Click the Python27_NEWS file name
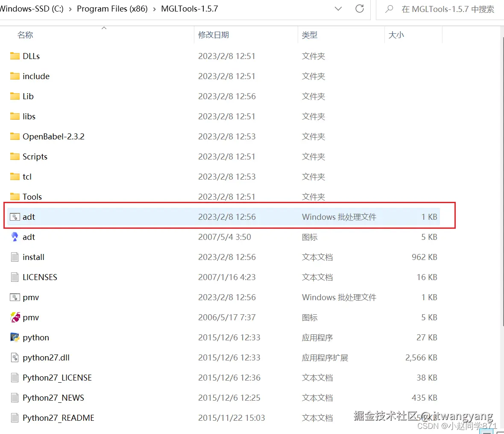Viewport: 504px width, 434px height. [53, 398]
